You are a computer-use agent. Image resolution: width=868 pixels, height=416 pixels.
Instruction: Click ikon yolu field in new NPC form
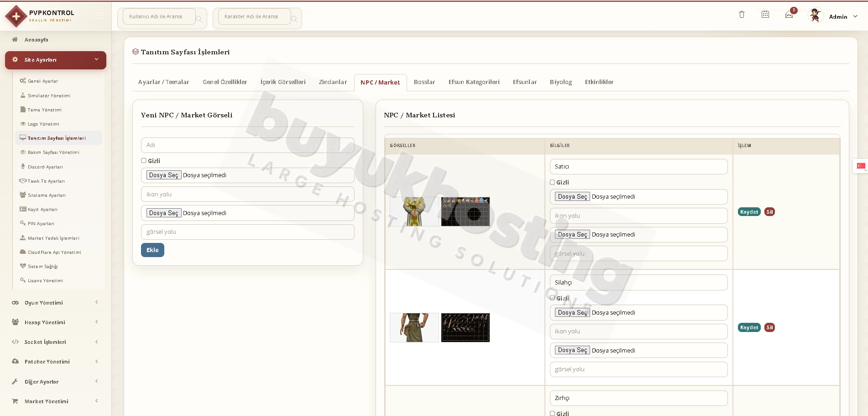coord(248,194)
